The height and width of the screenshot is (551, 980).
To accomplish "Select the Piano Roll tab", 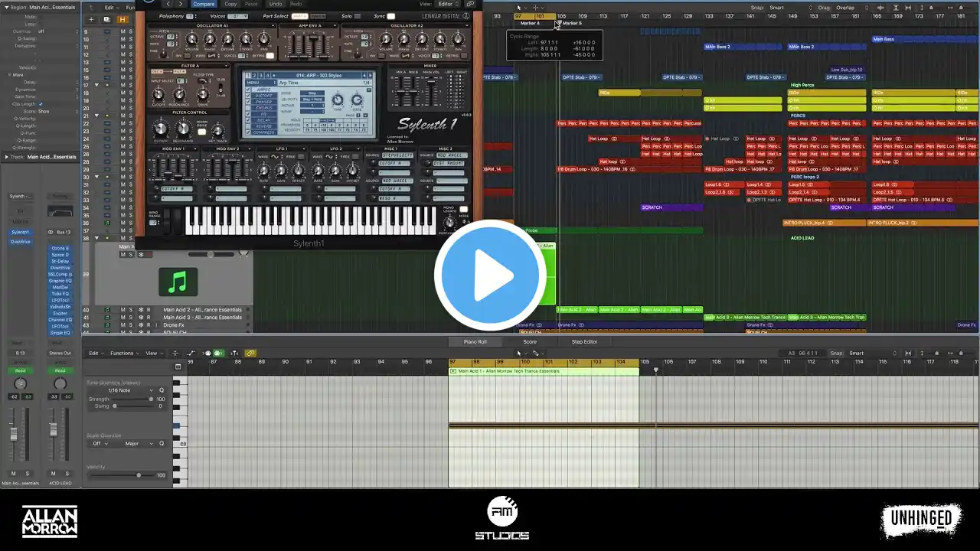I will click(x=475, y=341).
